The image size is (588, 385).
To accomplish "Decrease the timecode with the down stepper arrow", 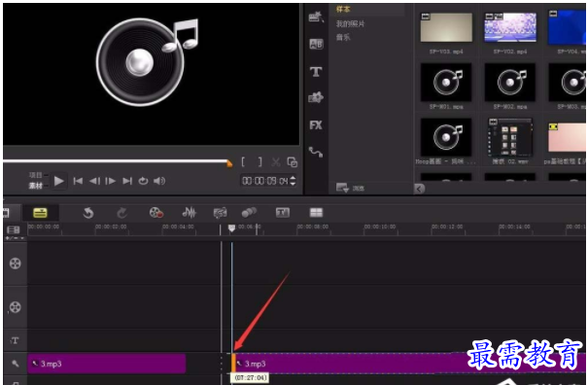I will (x=293, y=184).
